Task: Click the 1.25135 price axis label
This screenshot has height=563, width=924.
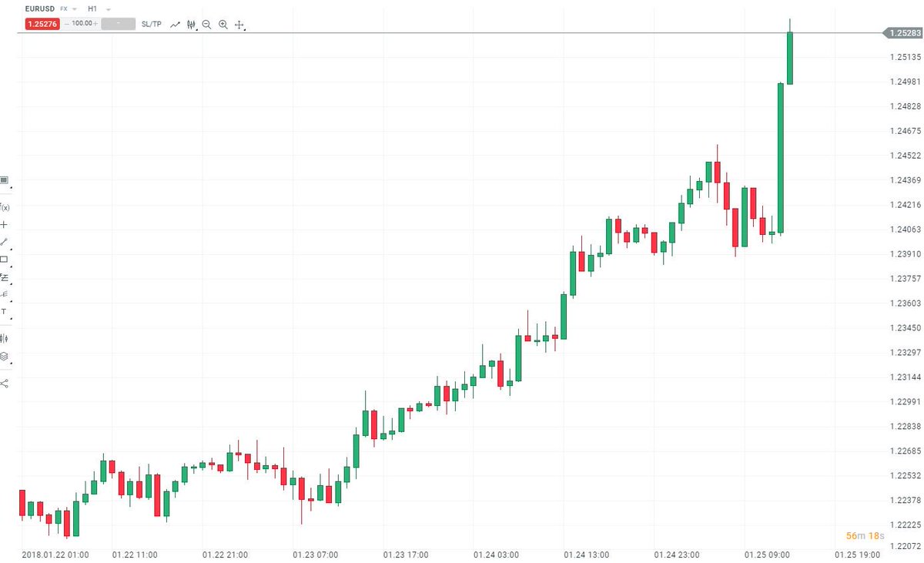Action: pos(906,57)
